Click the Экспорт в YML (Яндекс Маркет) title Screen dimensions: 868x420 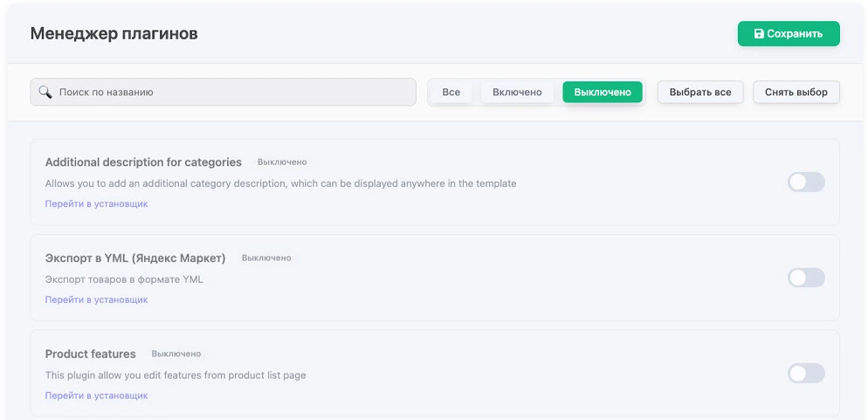coord(135,258)
